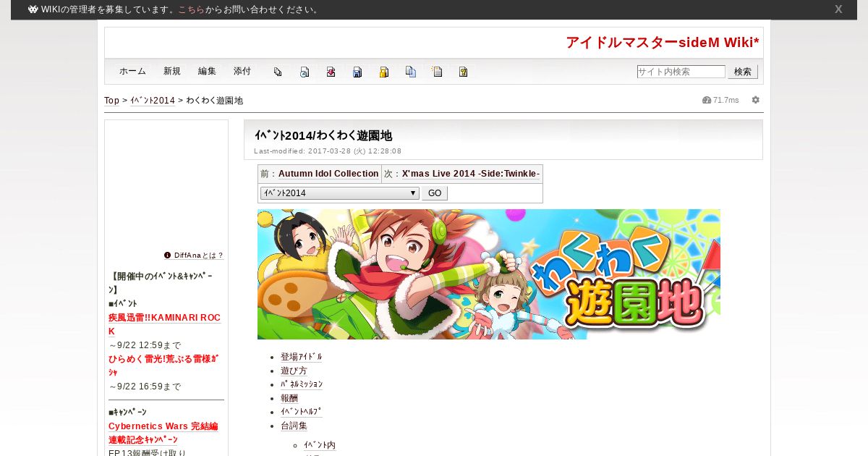Screen dimensions: 868x456
Task: Open the help question mark icon
Action: click(464, 72)
